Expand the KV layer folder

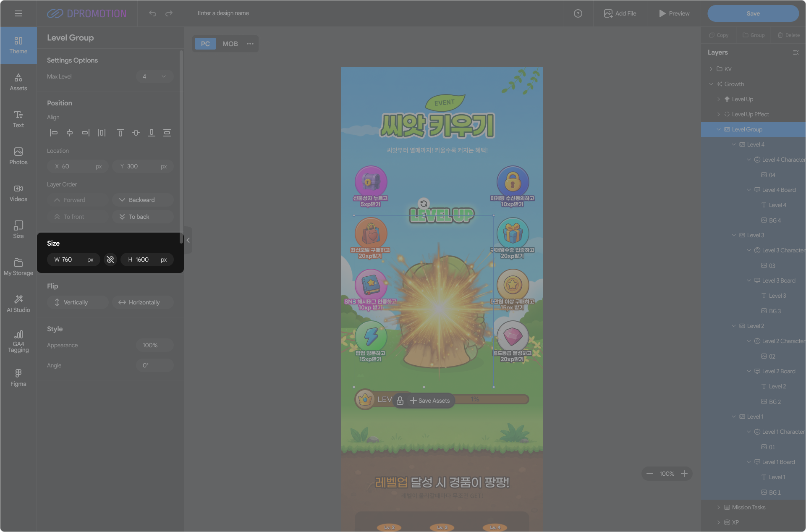pos(711,69)
